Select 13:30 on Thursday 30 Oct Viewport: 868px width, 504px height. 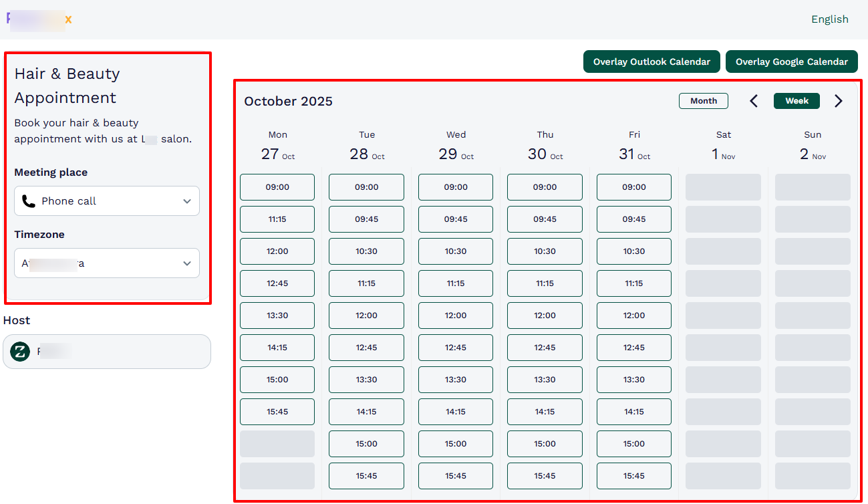(545, 380)
